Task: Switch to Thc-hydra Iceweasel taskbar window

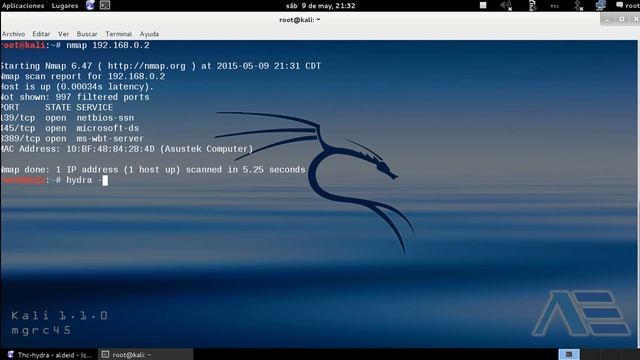Action: [x=49, y=355]
